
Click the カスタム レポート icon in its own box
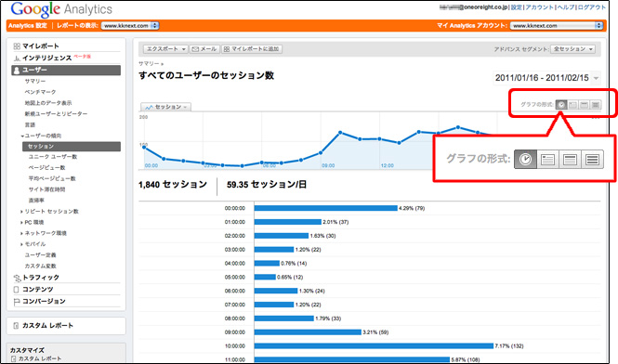[16, 326]
